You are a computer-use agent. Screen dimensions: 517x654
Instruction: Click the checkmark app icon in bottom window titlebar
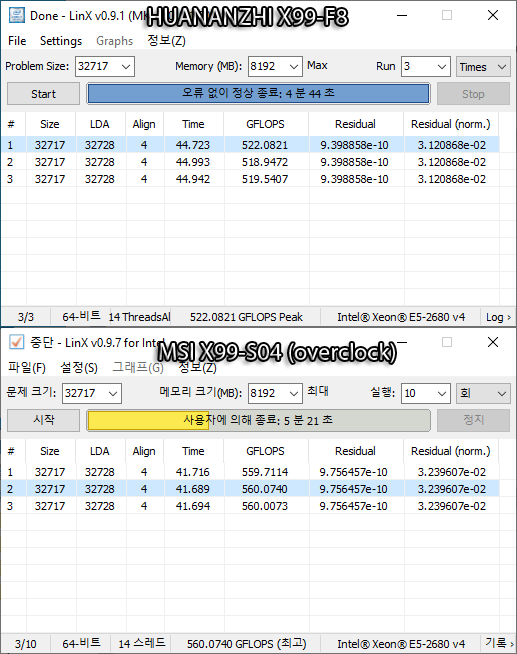(16, 342)
